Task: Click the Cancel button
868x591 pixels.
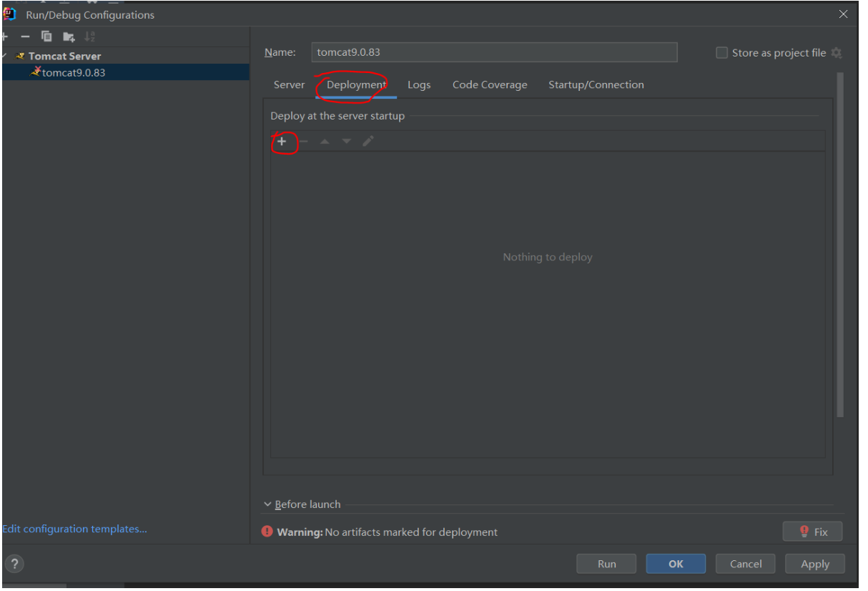Action: (x=746, y=564)
